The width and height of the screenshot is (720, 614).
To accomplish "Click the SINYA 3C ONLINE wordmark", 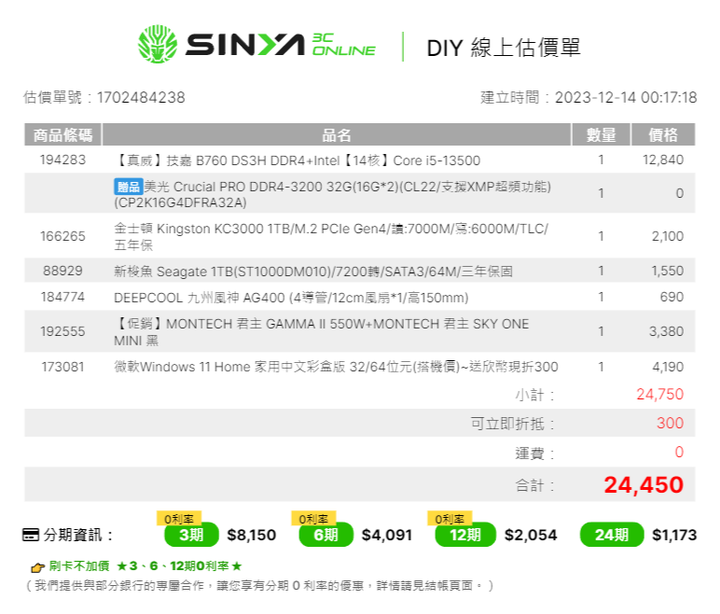I will click(281, 45).
